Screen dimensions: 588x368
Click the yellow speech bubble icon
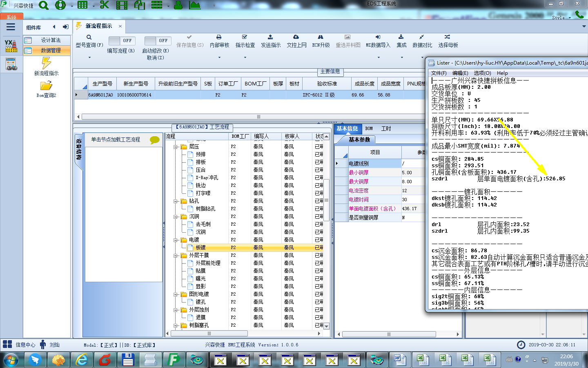click(x=155, y=140)
